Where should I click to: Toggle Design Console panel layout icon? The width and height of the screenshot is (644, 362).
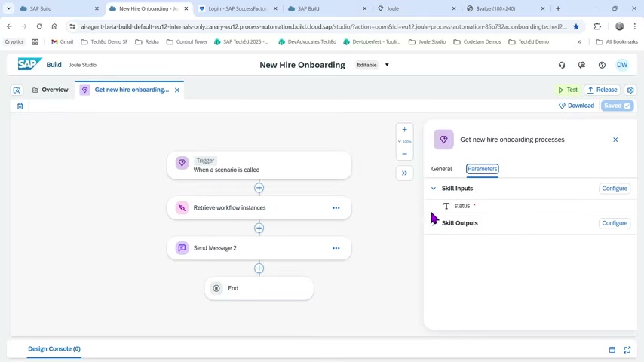coord(612,350)
